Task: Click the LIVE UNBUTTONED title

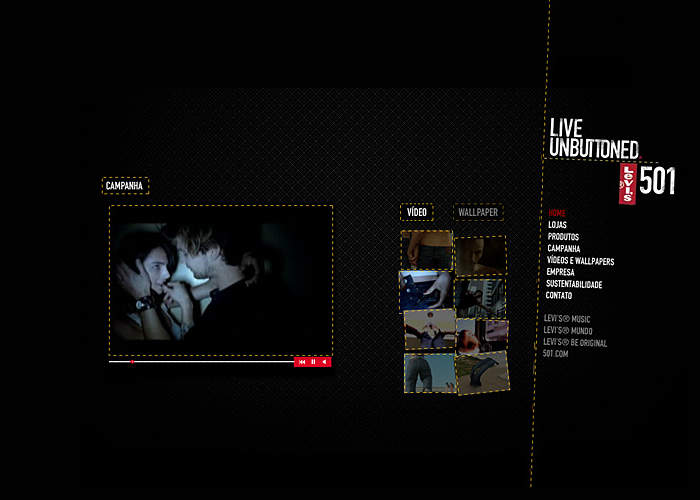Action: click(x=594, y=138)
